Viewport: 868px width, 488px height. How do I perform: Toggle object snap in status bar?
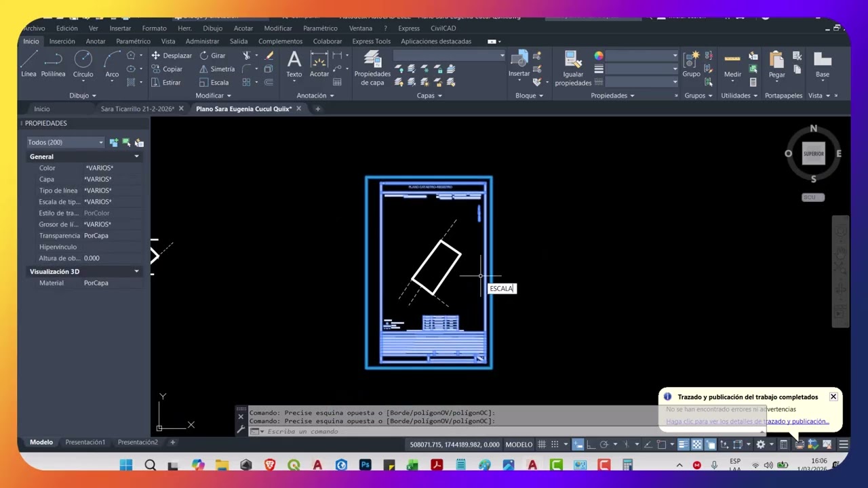[x=662, y=445]
